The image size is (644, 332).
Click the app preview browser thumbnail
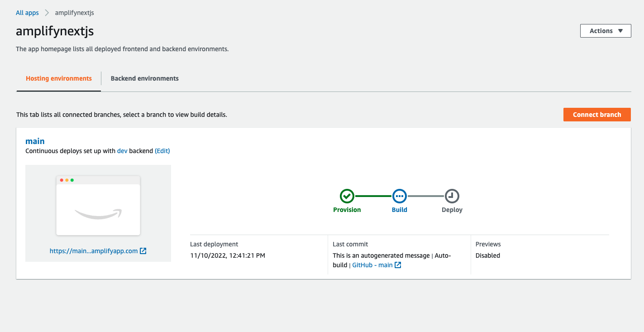pyautogui.click(x=98, y=206)
